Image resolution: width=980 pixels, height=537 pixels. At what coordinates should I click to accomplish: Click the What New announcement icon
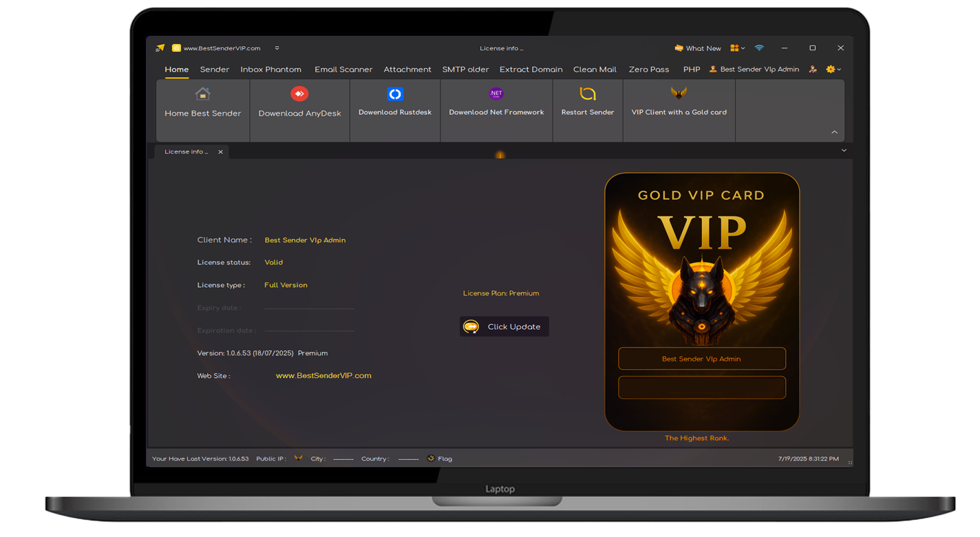pyautogui.click(x=679, y=48)
